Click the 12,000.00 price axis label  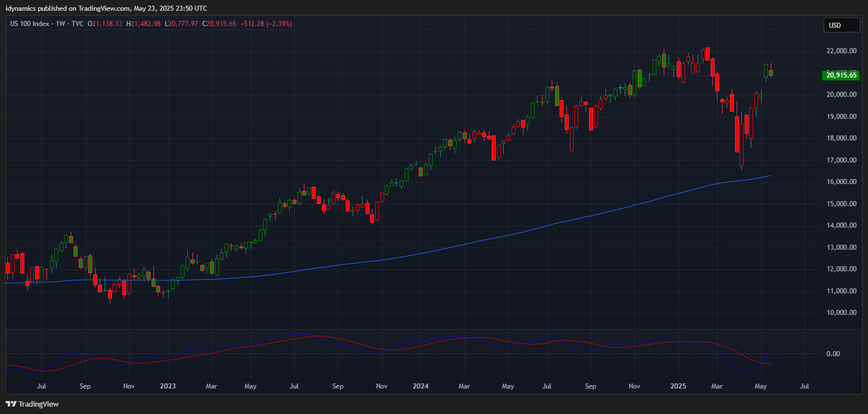pos(841,269)
